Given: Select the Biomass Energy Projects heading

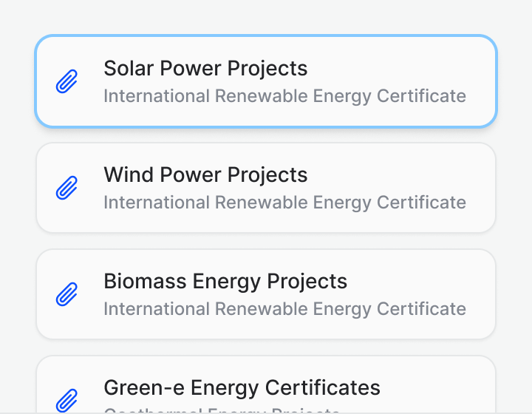Looking at the screenshot, I should tap(225, 282).
